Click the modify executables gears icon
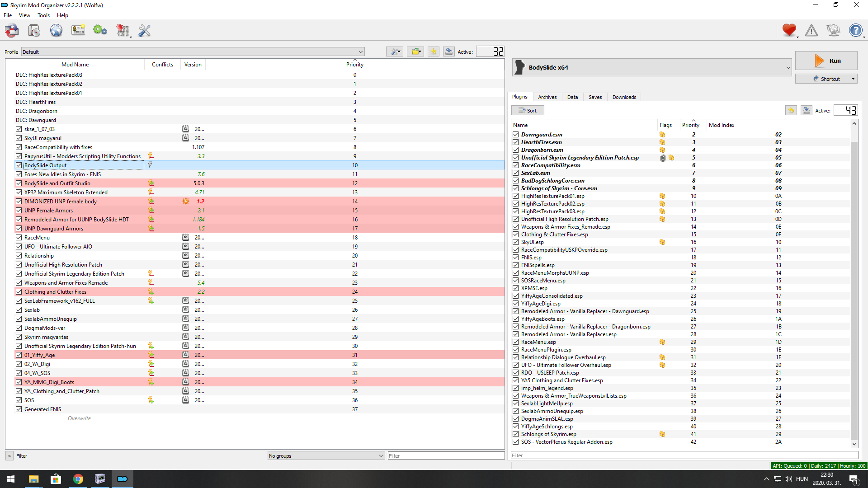The height and width of the screenshot is (488, 868). [x=100, y=31]
